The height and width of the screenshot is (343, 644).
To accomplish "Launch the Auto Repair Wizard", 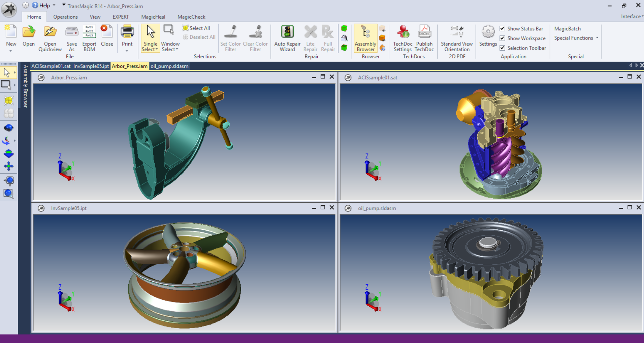I will tap(287, 38).
